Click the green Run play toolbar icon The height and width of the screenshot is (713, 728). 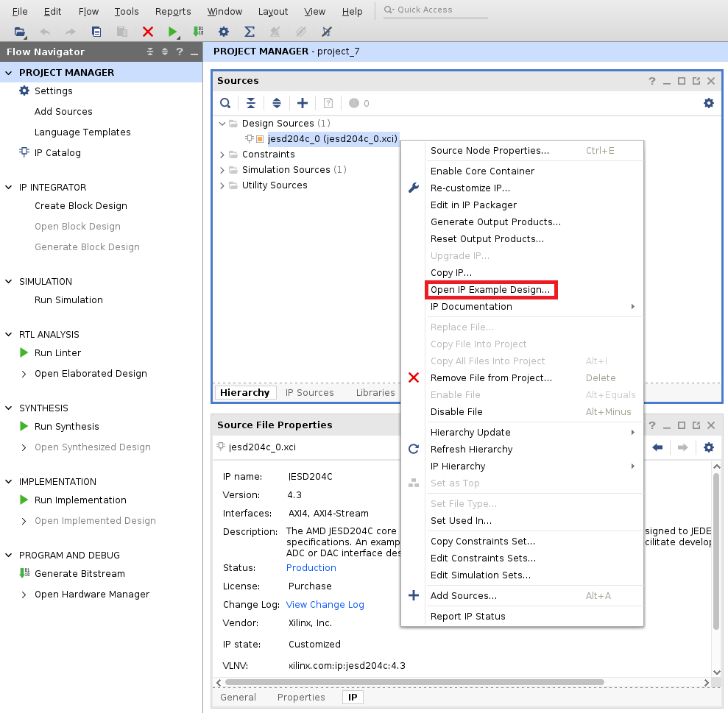click(x=172, y=32)
